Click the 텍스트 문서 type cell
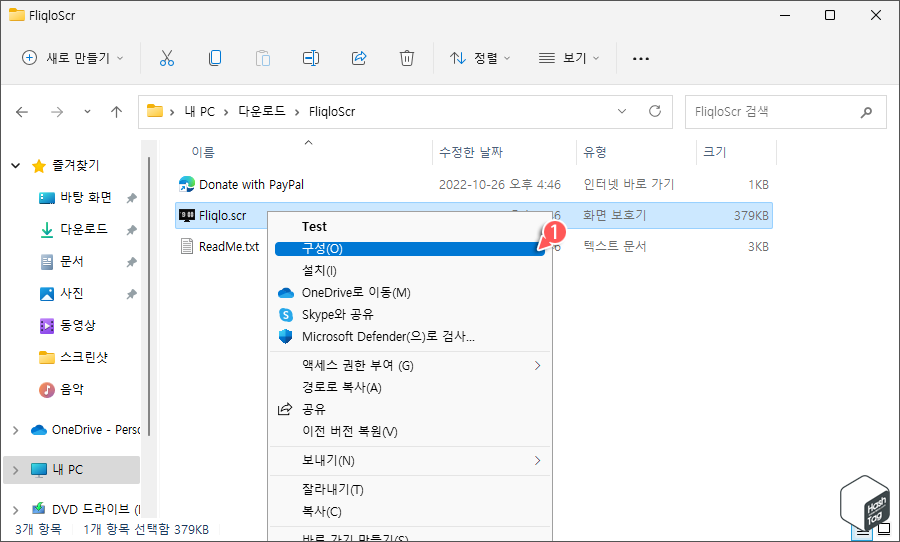The width and height of the screenshot is (900, 542). click(x=615, y=246)
